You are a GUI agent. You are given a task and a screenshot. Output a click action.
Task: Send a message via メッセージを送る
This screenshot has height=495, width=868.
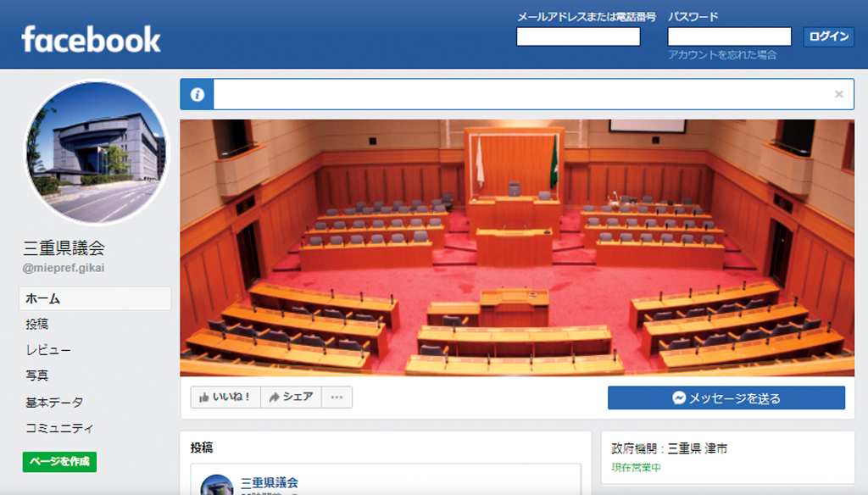pos(726,398)
